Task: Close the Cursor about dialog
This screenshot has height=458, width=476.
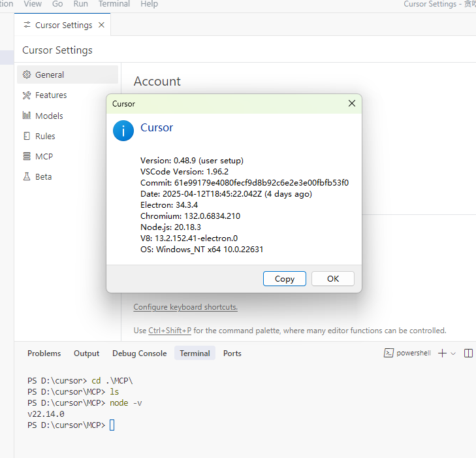Action: tap(352, 104)
